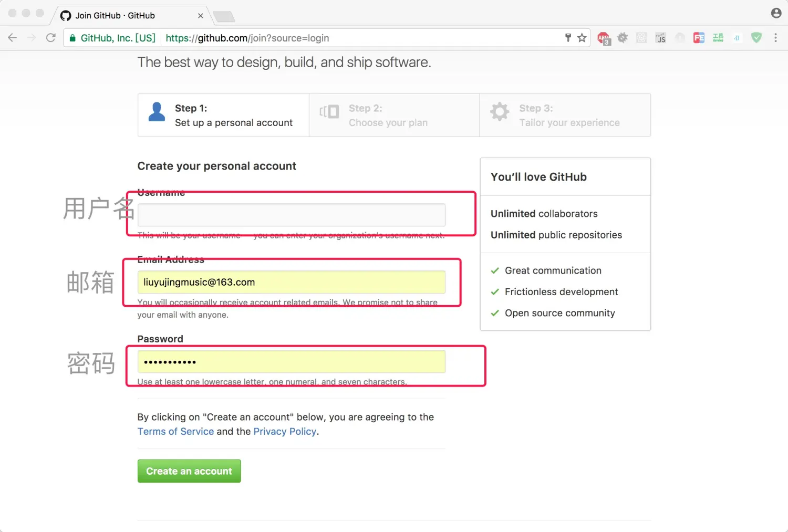Click the Toggle JS extension icon

[660, 38]
